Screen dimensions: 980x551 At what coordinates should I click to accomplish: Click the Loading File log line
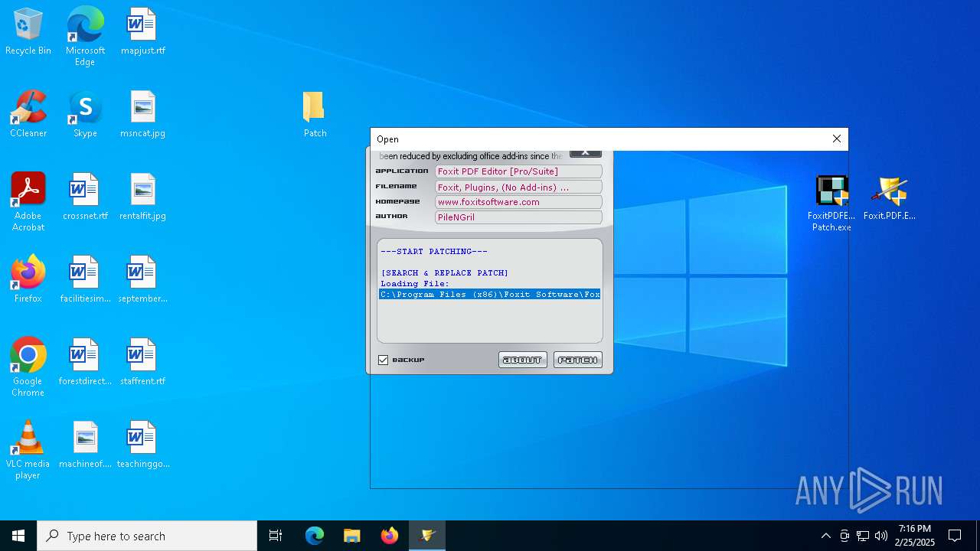(x=415, y=283)
